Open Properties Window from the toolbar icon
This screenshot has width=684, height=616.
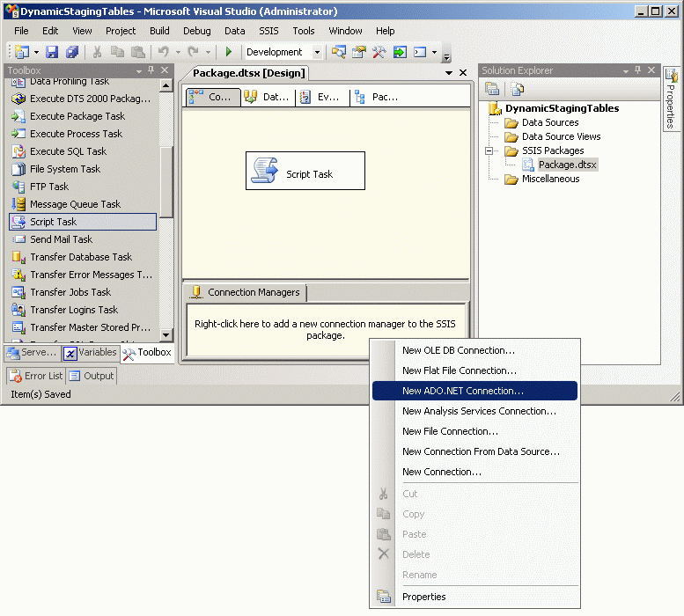tap(359, 52)
